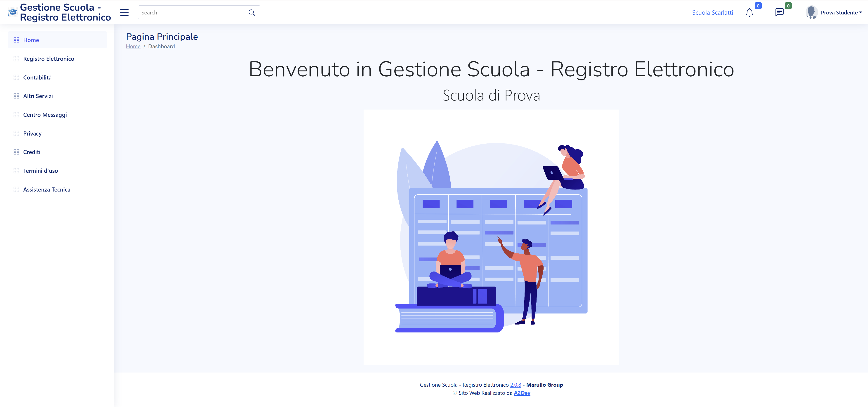868x407 pixels.
Task: Open the Scuola Scarlatti link
Action: 712,12
